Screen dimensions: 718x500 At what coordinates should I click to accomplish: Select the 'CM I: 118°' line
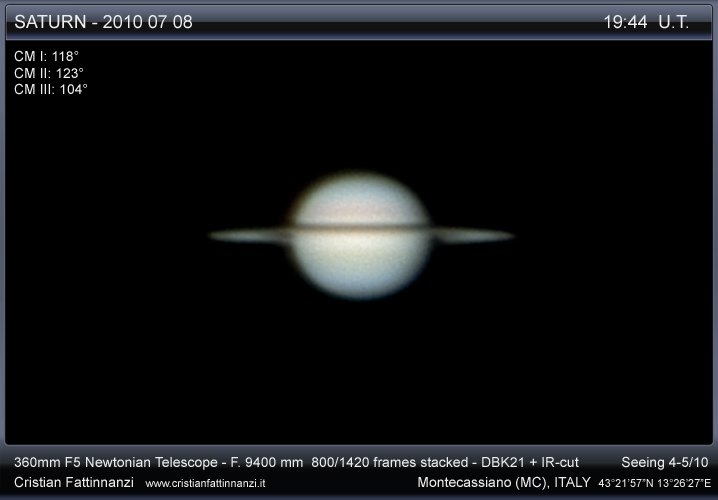[x=46, y=56]
